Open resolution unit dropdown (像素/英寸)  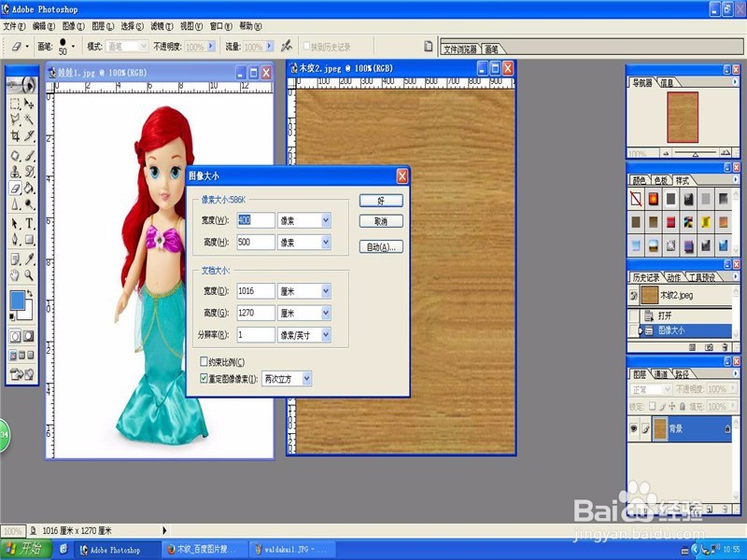point(326,335)
